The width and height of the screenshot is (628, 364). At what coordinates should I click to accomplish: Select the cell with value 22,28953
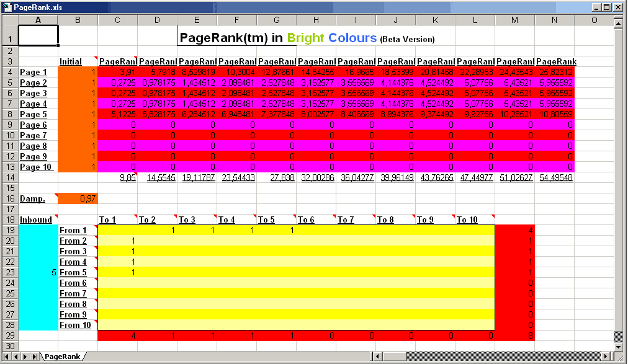(x=475, y=72)
